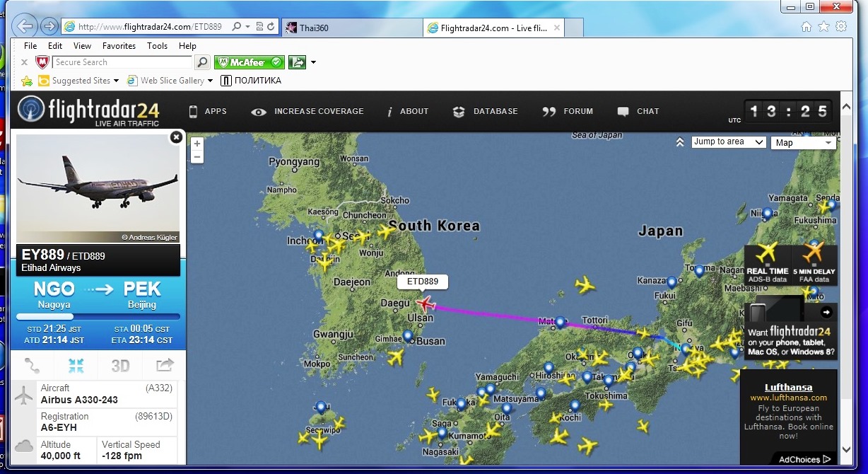Screen dimensions: 868x474
Task: Click the 5 MIN DELAY FAA legend plane
Action: click(814, 252)
